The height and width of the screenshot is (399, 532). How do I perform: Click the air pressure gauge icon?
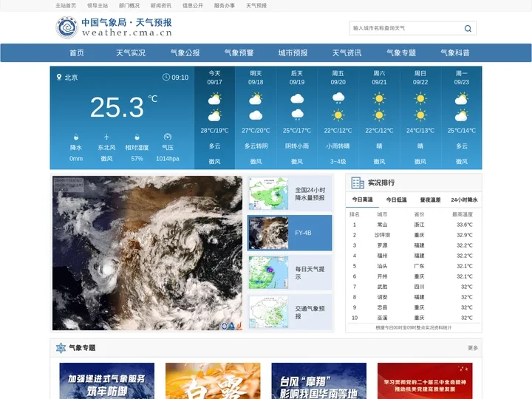(168, 137)
